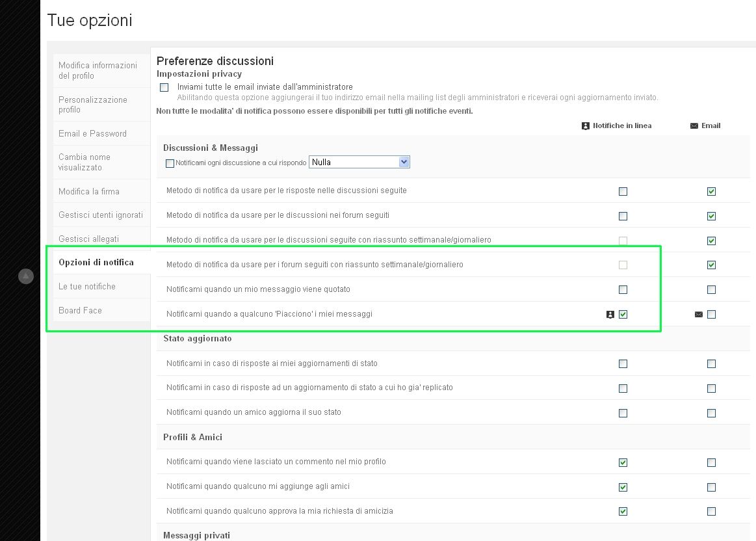Enable inline notification when a friend updates status

(x=623, y=414)
